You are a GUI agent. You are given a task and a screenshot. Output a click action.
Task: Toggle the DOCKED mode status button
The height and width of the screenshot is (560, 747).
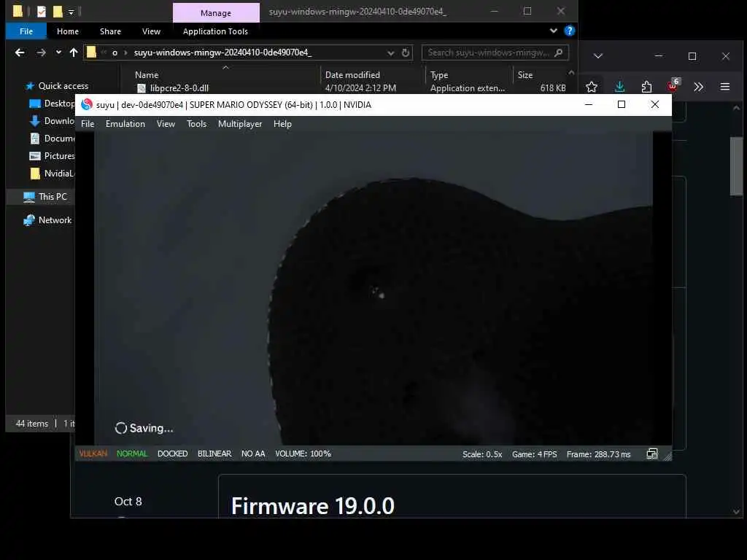pos(172,454)
